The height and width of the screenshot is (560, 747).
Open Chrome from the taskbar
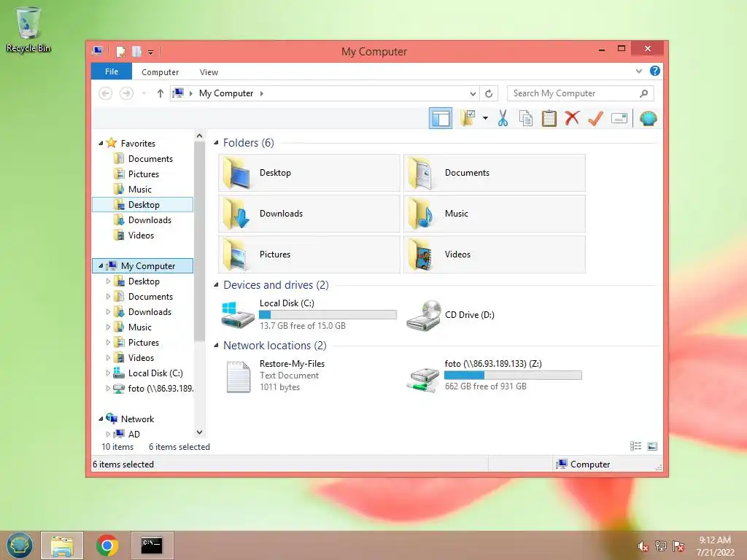(107, 545)
